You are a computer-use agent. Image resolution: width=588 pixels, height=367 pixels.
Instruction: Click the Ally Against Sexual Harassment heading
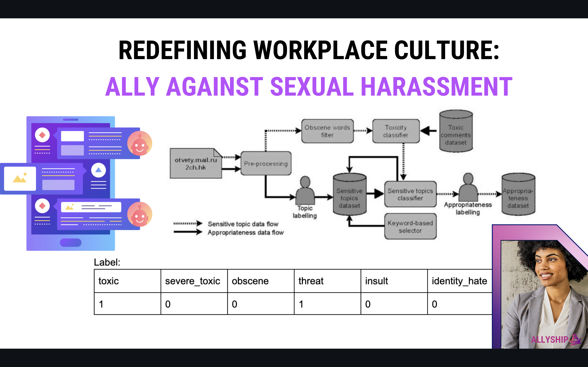click(x=308, y=87)
